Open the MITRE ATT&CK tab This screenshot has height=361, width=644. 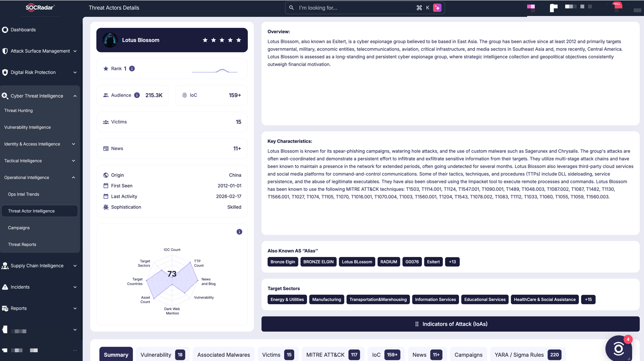(333, 355)
